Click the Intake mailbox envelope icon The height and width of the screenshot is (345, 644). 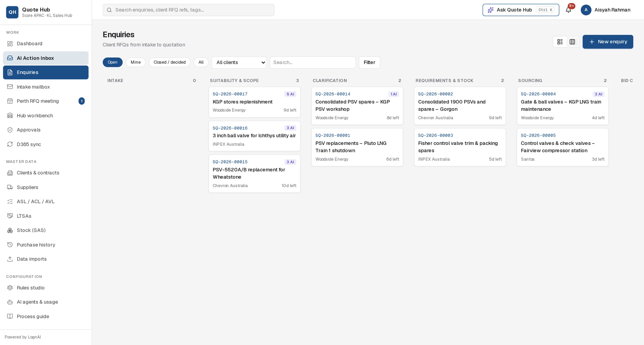(10, 87)
